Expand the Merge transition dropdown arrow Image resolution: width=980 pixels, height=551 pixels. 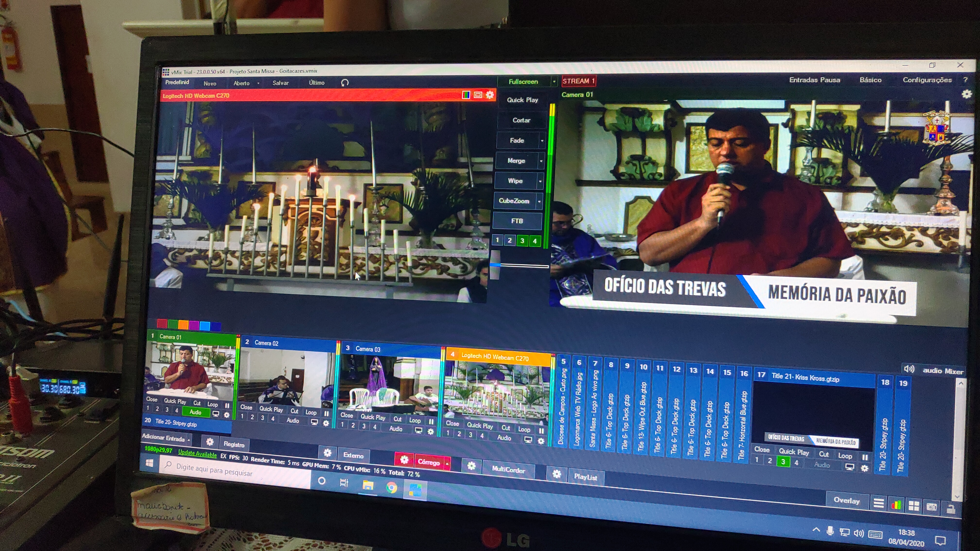pyautogui.click(x=541, y=161)
